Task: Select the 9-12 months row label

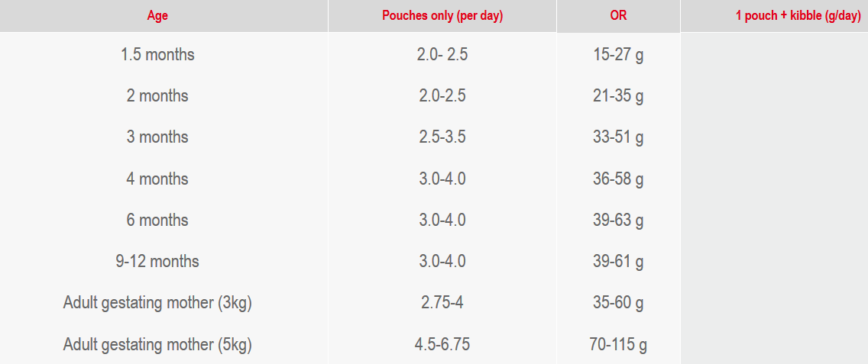Action: 157,260
